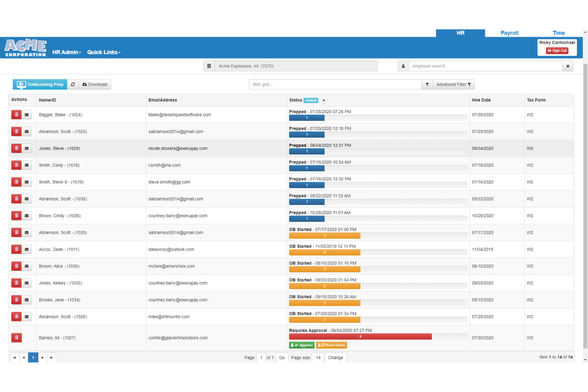Image resolution: width=588 pixels, height=392 pixels.
Task: Email Abramson, Scott (1026)
Action: click(x=27, y=317)
